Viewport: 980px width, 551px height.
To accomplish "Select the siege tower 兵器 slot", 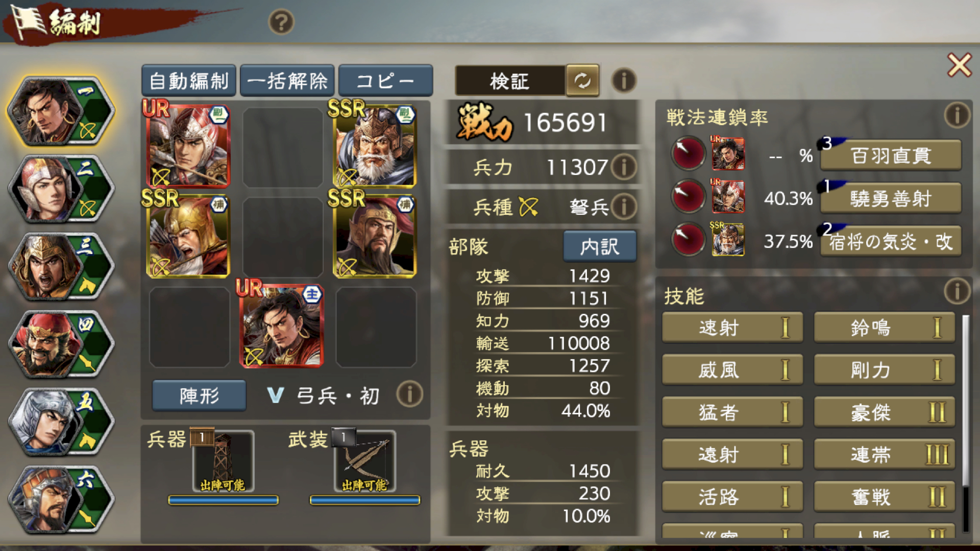I will click(223, 462).
